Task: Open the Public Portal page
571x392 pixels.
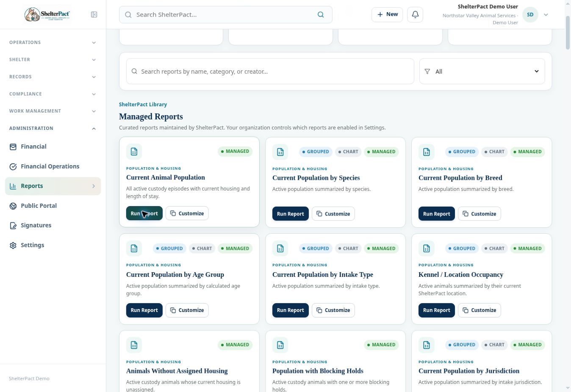Action: click(53, 206)
